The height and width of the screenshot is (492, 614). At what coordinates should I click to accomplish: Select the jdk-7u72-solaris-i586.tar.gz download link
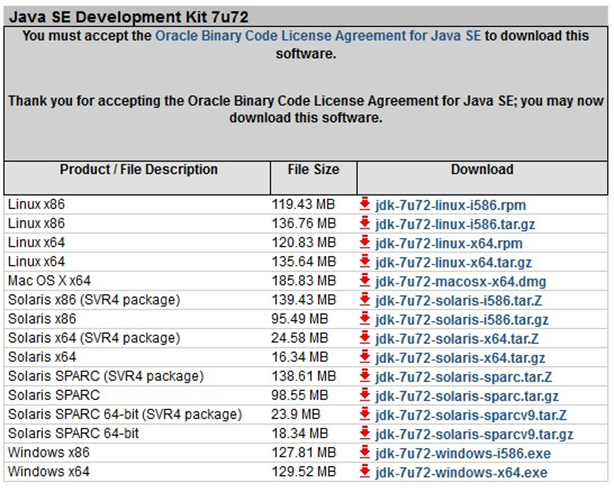(x=461, y=319)
